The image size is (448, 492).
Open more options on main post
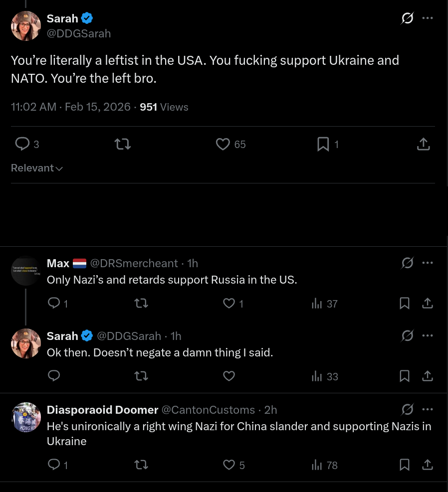tap(428, 18)
